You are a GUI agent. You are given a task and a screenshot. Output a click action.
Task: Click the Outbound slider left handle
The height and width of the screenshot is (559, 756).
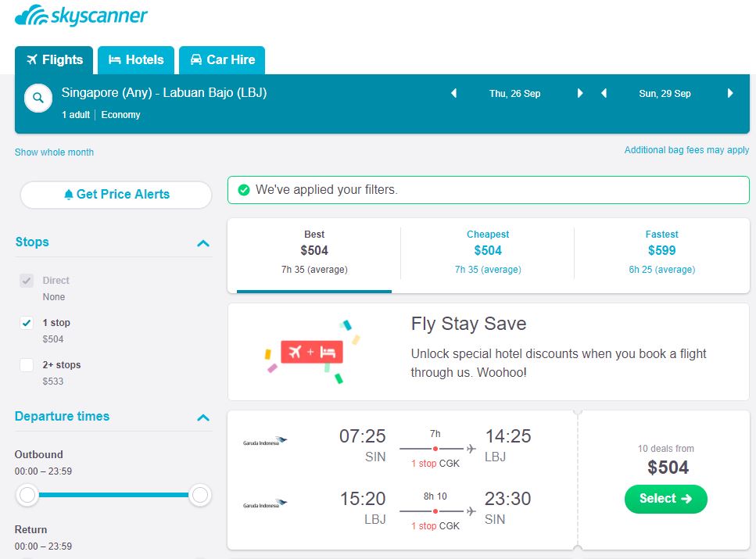[28, 495]
